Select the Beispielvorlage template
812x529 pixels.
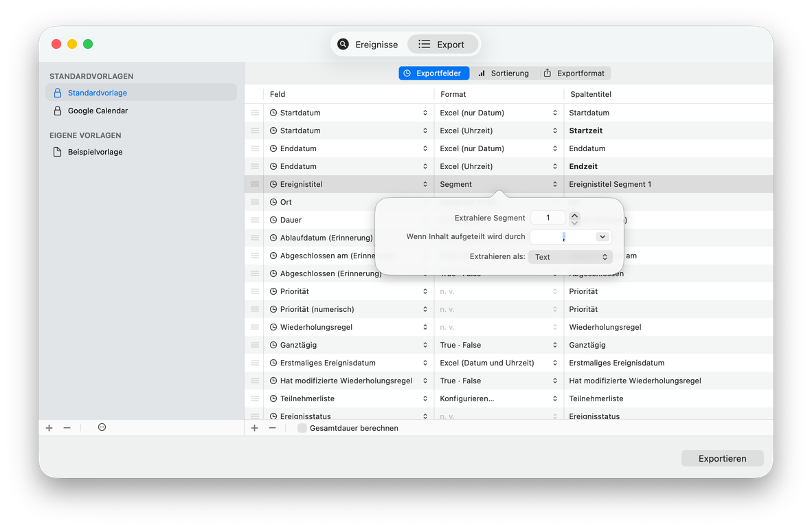click(142, 152)
